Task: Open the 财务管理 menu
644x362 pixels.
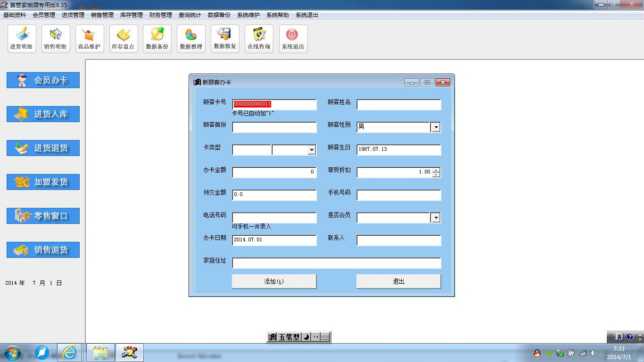Action: point(161,15)
